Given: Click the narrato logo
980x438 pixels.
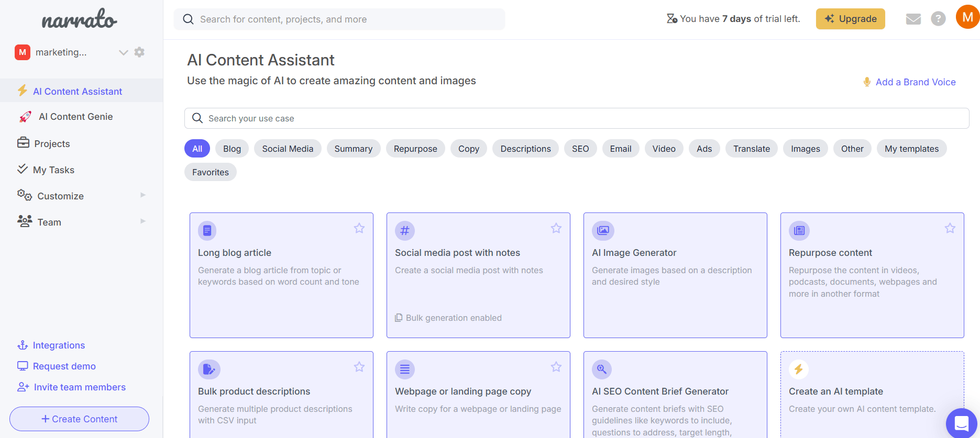Looking at the screenshot, I should [80, 19].
